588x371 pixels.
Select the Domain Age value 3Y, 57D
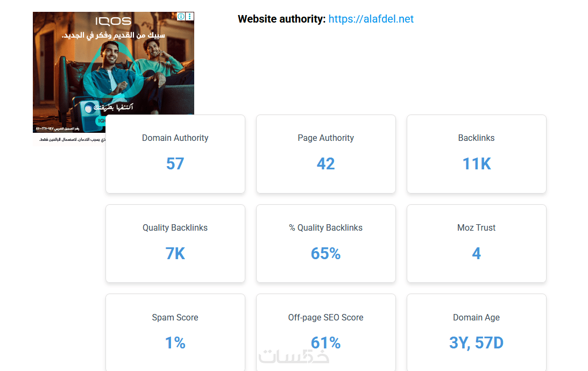point(476,343)
